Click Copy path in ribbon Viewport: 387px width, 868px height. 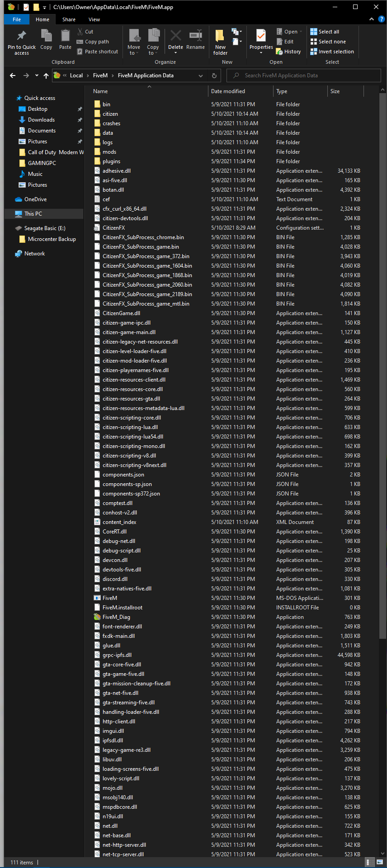93,42
